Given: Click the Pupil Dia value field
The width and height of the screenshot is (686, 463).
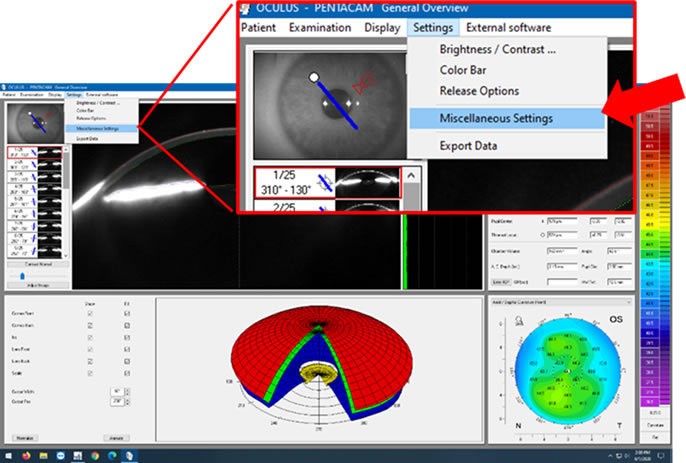Looking at the screenshot, I should [x=619, y=267].
